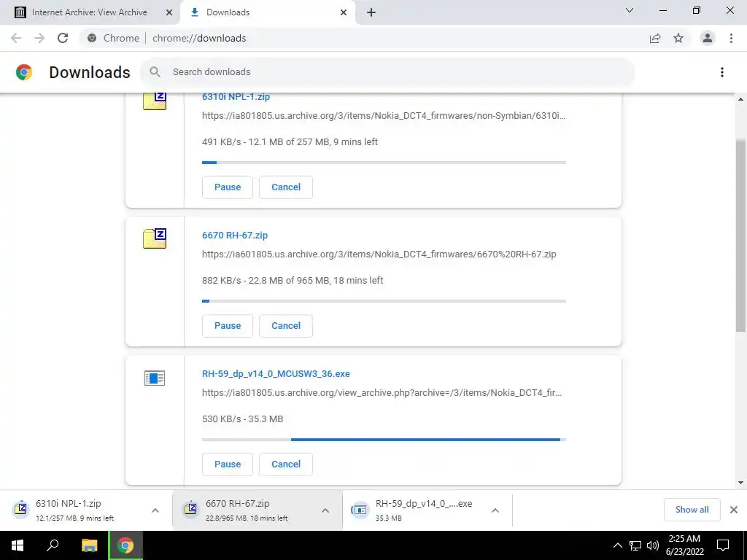Open Windows Start menu

(x=18, y=545)
